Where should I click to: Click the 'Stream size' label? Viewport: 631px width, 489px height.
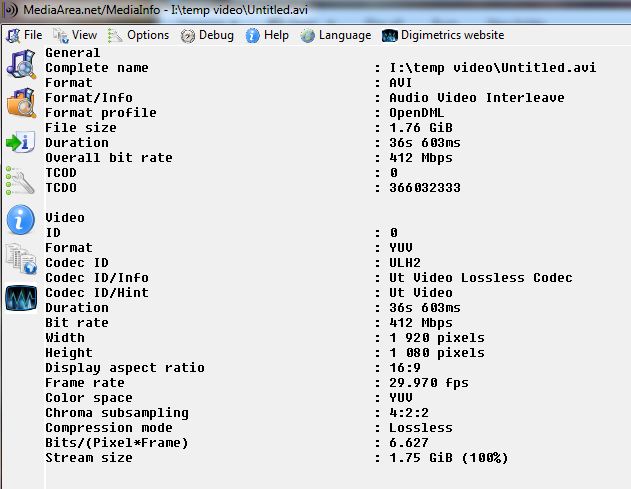coord(89,458)
